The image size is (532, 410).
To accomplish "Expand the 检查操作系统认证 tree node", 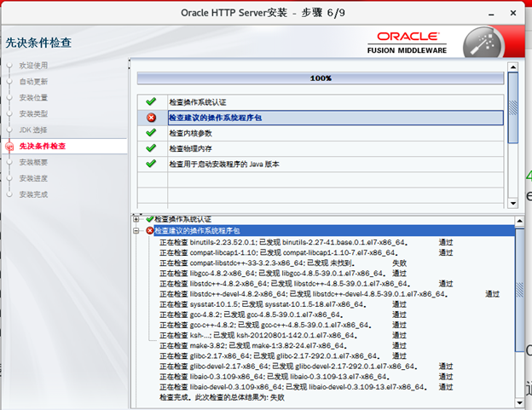I will coord(136,219).
